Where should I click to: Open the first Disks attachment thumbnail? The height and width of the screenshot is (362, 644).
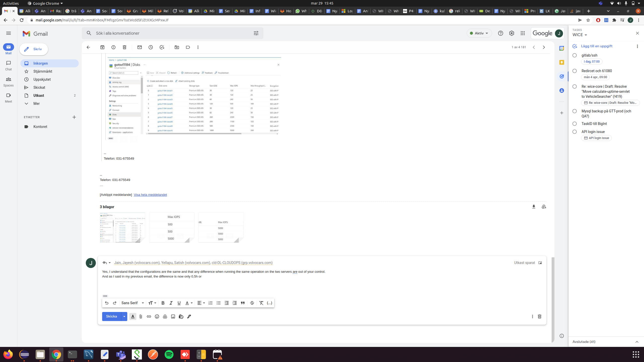[123, 228]
